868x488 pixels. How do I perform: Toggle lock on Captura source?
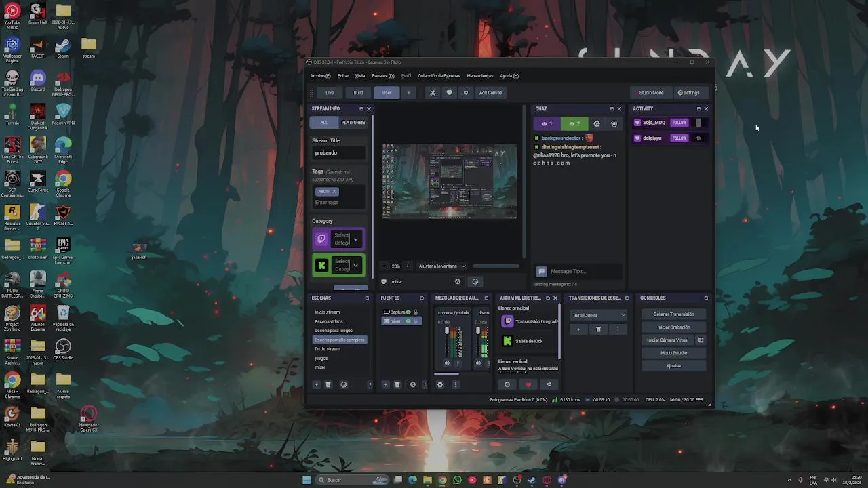click(x=416, y=312)
